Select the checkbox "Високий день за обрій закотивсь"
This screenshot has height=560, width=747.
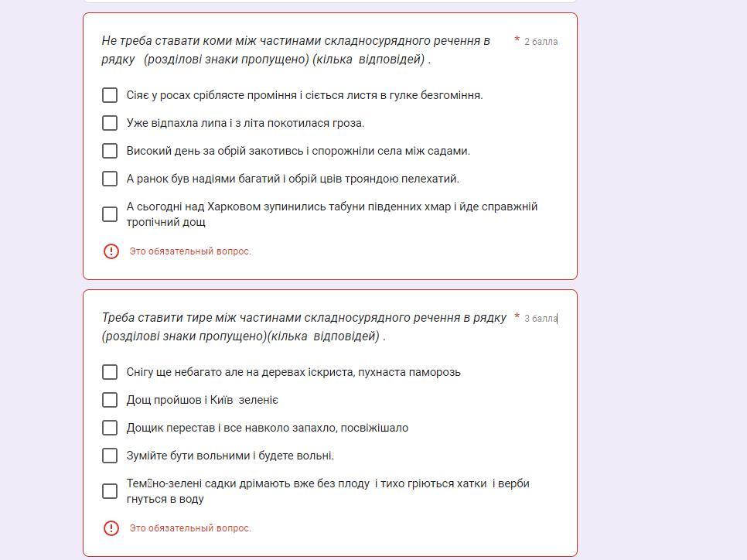click(110, 151)
